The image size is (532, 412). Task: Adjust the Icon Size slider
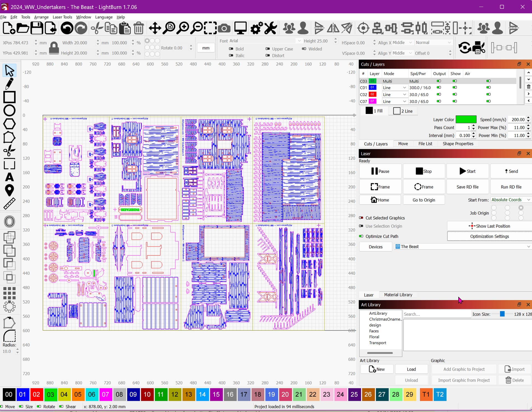502,314
